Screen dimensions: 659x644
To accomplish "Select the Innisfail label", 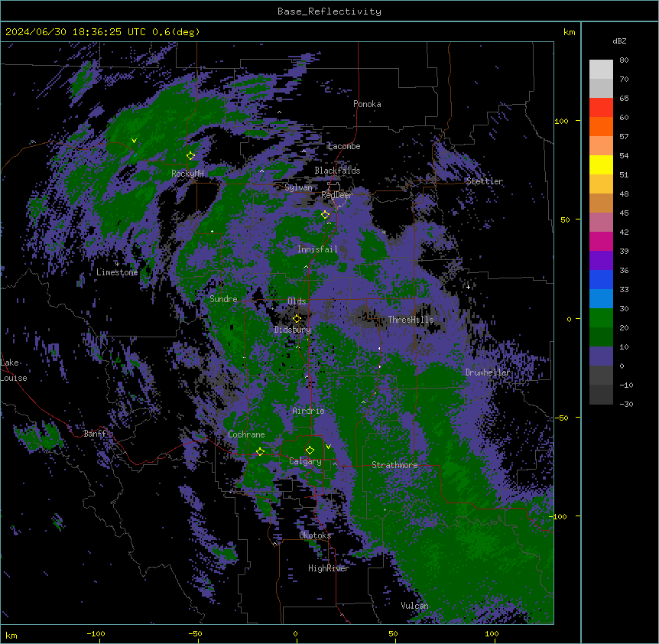I will (x=317, y=249).
